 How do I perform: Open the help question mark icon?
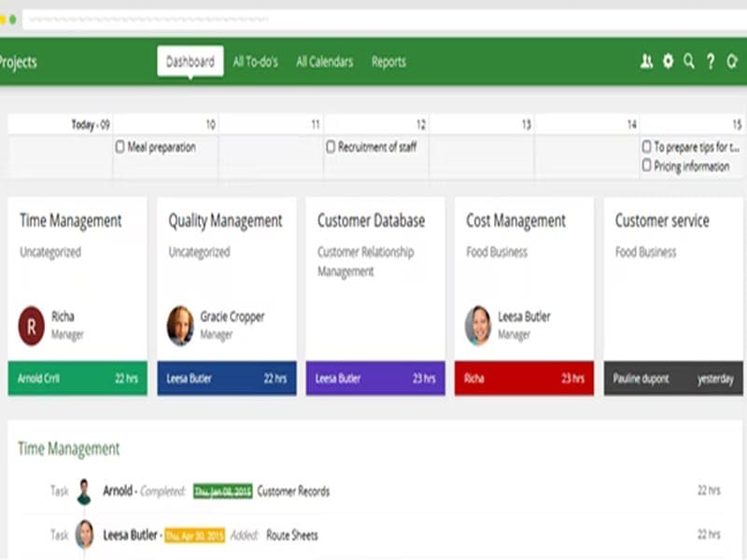pos(709,60)
